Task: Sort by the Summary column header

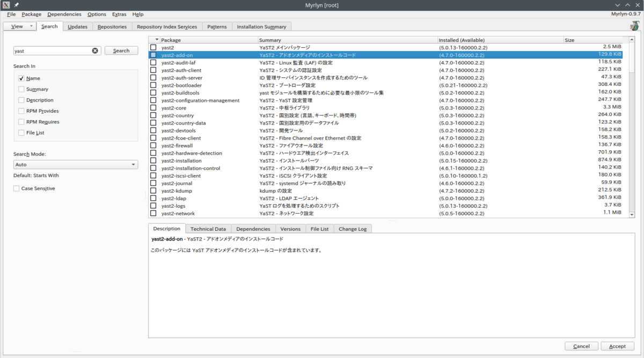Action: pyautogui.click(x=347, y=40)
